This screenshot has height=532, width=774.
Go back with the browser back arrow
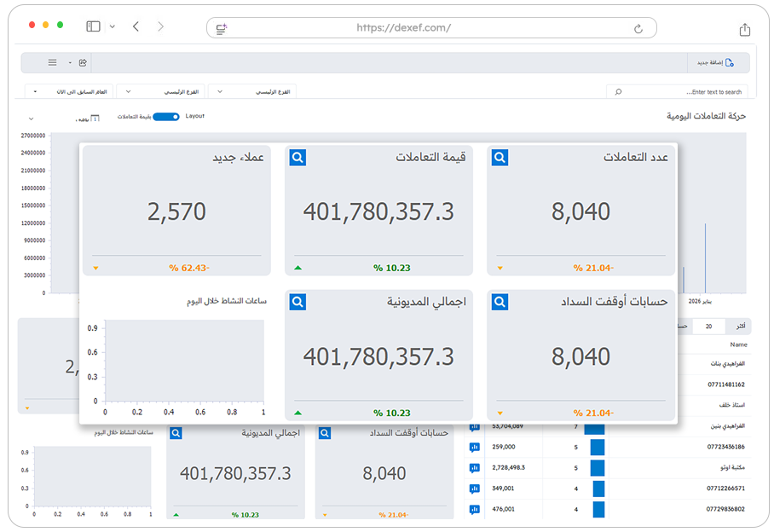coord(136,26)
